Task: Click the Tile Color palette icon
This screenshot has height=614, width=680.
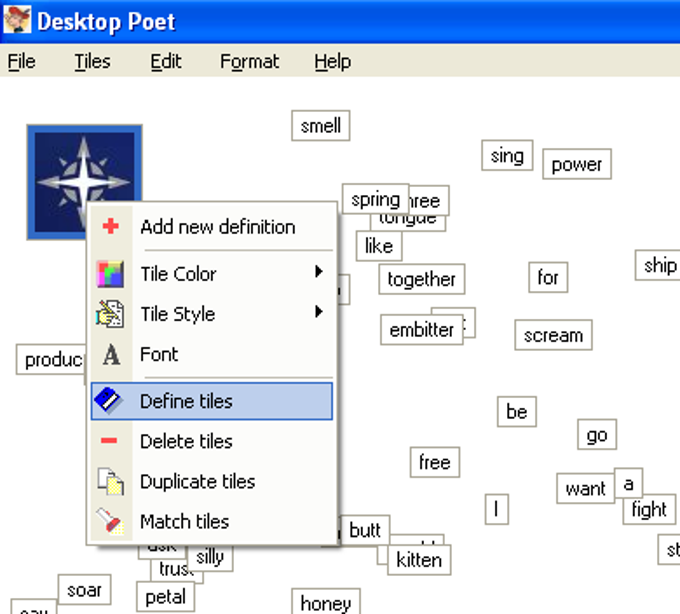Action: (110, 274)
